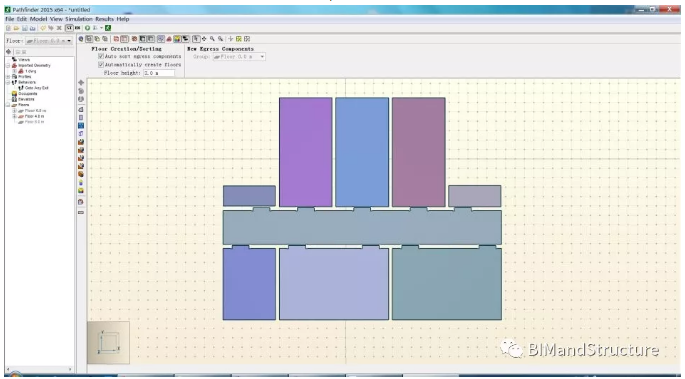Click the highlighted top view icon
The image size is (685, 379).
tap(89, 39)
